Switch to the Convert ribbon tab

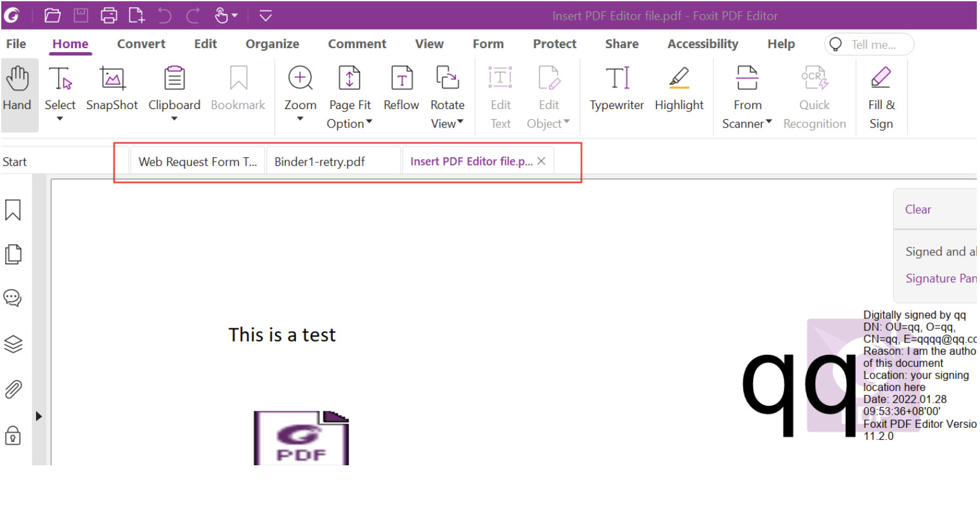pyautogui.click(x=141, y=44)
